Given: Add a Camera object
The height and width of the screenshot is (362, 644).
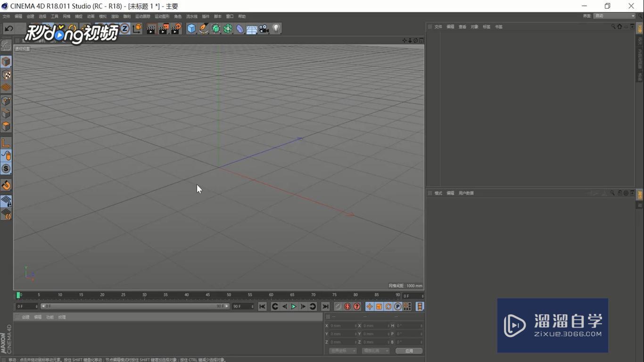Looking at the screenshot, I should point(264,29).
